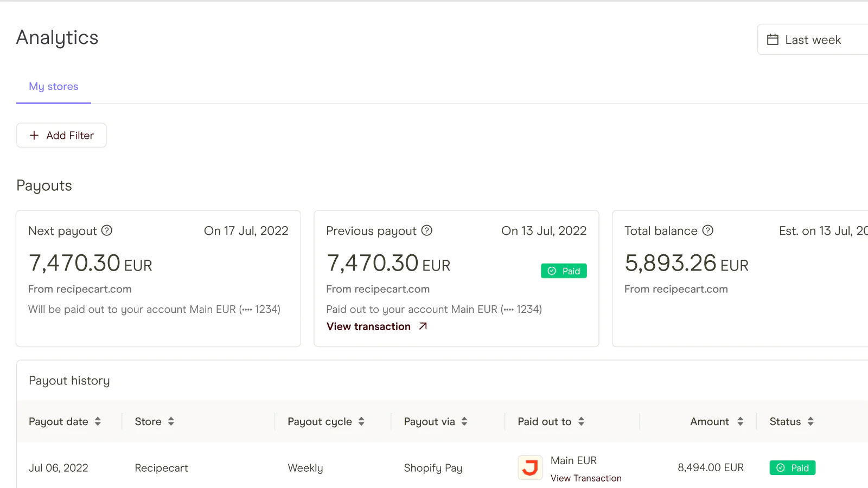The width and height of the screenshot is (868, 488).
Task: Sort by Payout via column arrows
Action: (464, 421)
